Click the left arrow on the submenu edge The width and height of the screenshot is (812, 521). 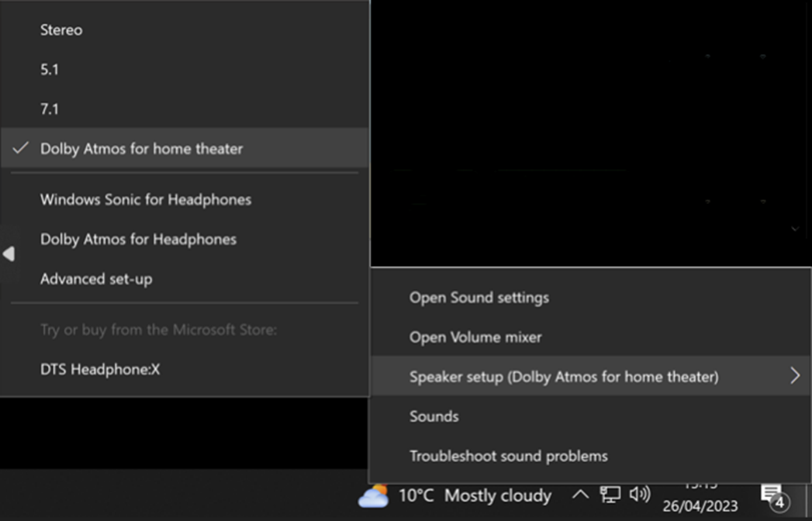(9, 254)
